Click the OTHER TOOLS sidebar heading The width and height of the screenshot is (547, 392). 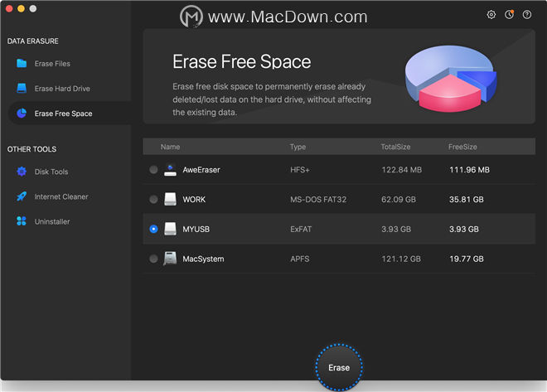[31, 149]
